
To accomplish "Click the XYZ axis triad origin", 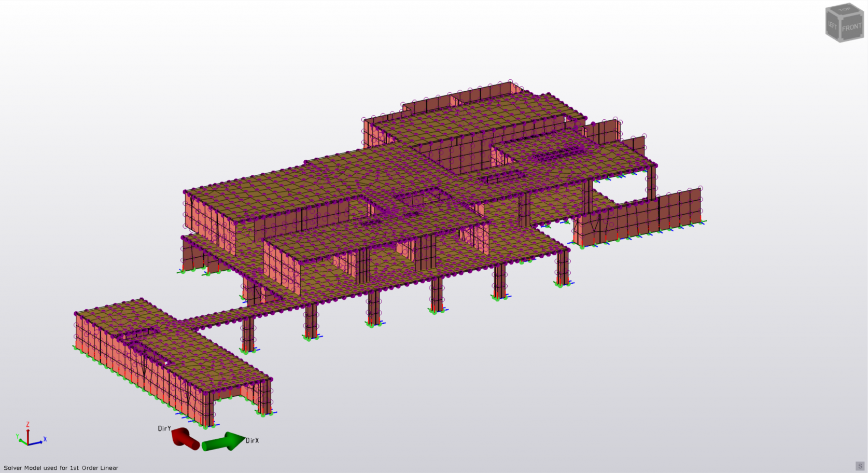I will tap(27, 444).
